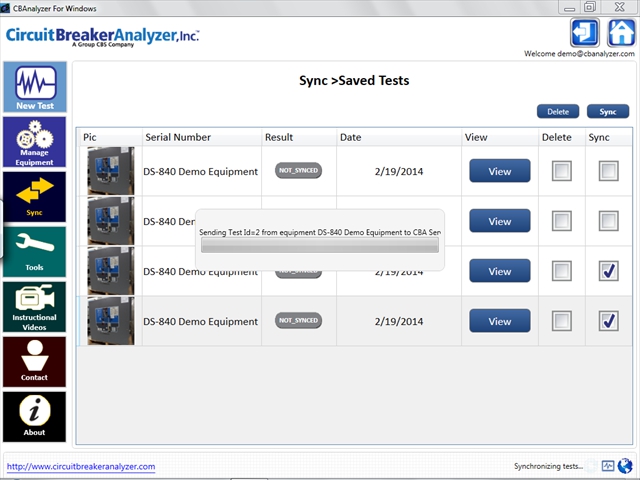This screenshot has width=640, height=480.
Task: Click the Welcome demo@cbanalyzer.com text
Action: 579,54
